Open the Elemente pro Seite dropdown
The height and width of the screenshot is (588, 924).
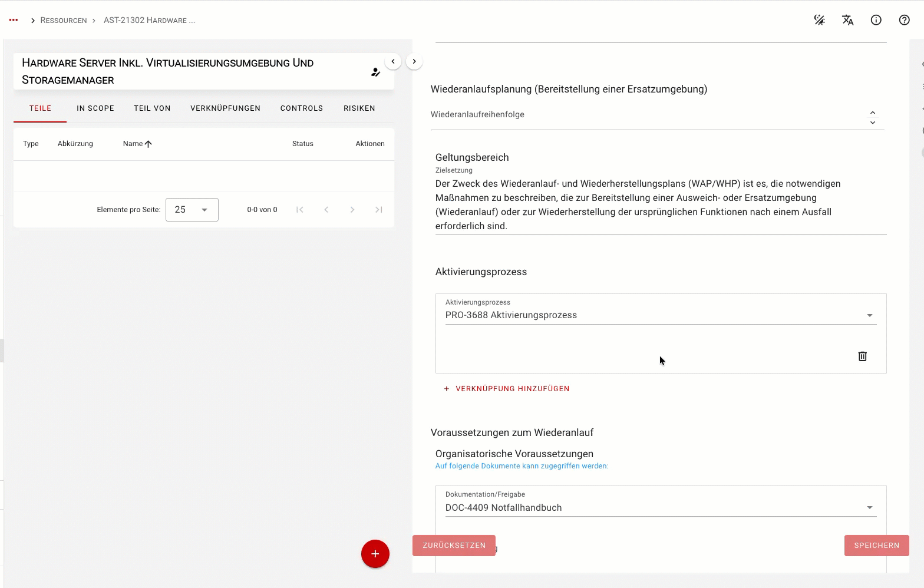(x=192, y=210)
